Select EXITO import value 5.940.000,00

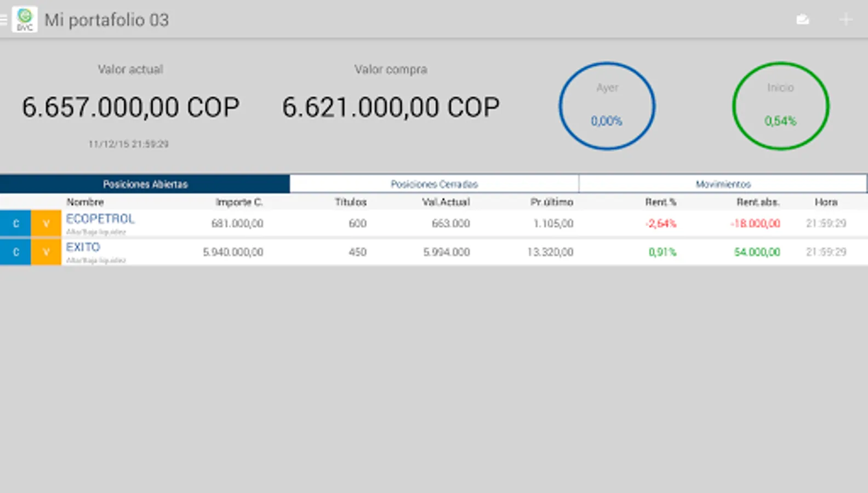point(233,252)
